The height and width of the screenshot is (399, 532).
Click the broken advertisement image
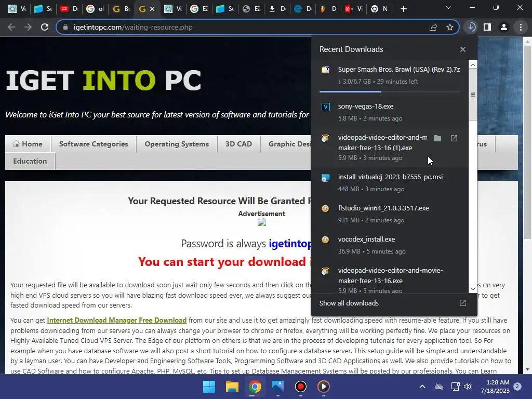point(262,222)
